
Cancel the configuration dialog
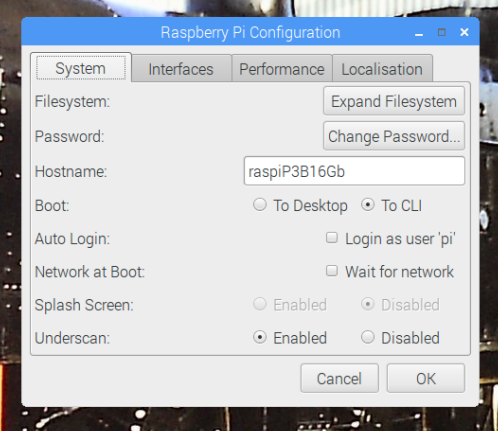pyautogui.click(x=339, y=378)
